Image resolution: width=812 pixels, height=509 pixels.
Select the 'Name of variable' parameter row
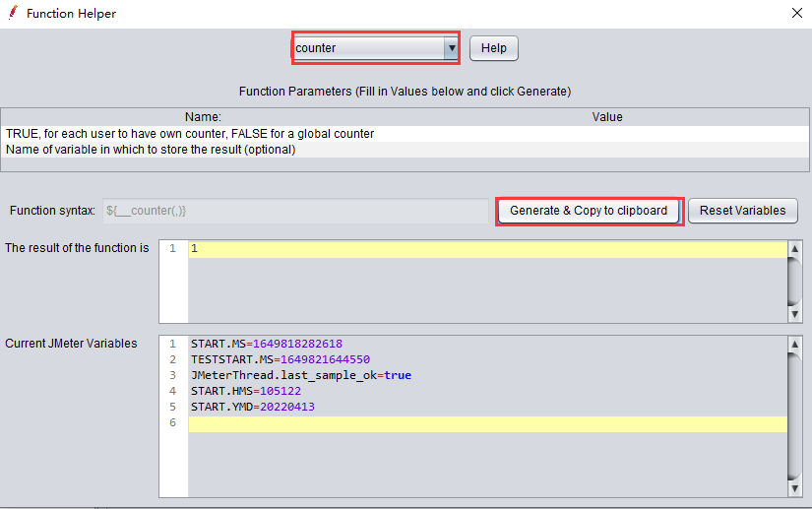point(151,150)
